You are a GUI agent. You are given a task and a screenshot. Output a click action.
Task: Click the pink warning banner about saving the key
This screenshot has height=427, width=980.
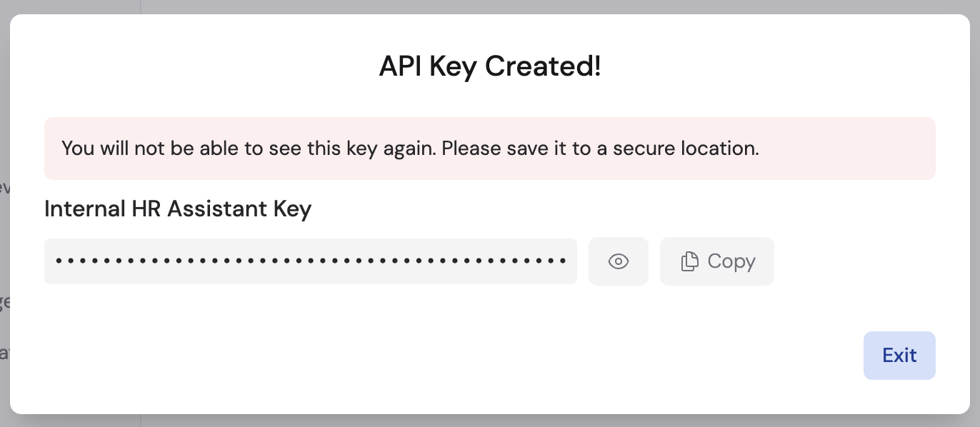coord(490,148)
